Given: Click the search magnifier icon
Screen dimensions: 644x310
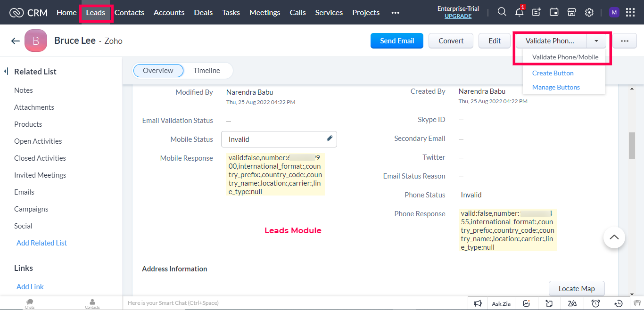Looking at the screenshot, I should 502,12.
